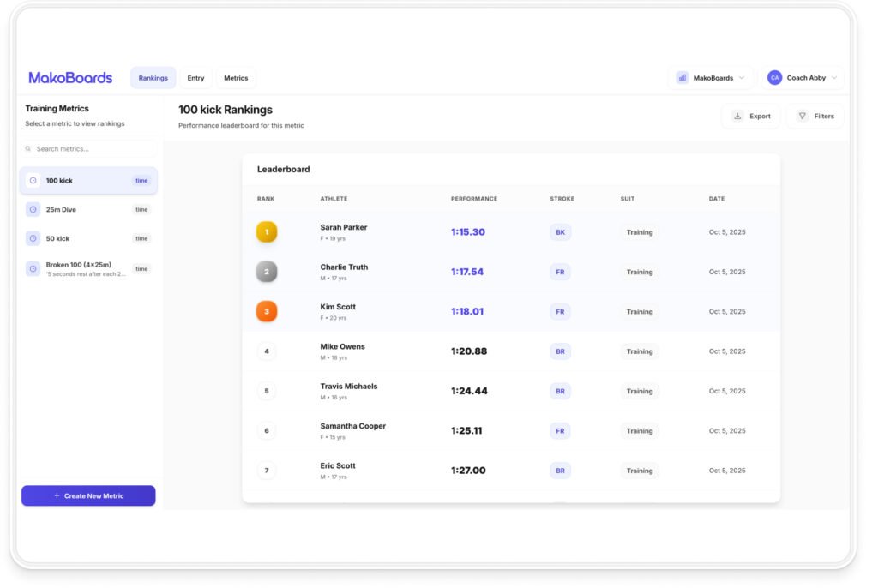878x588 pixels.
Task: Click the orange rank 3 medal badge
Action: pos(267,311)
